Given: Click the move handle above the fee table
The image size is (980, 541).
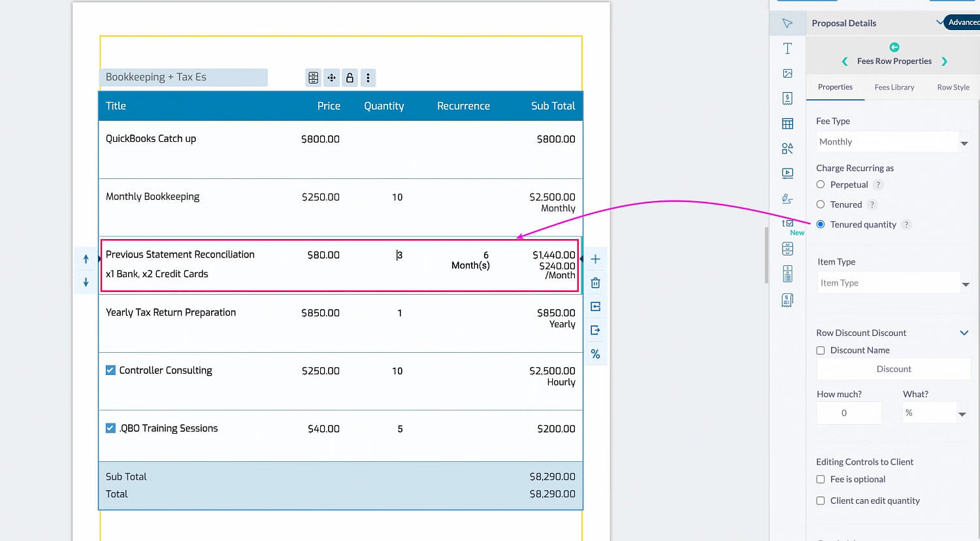Looking at the screenshot, I should coord(332,78).
